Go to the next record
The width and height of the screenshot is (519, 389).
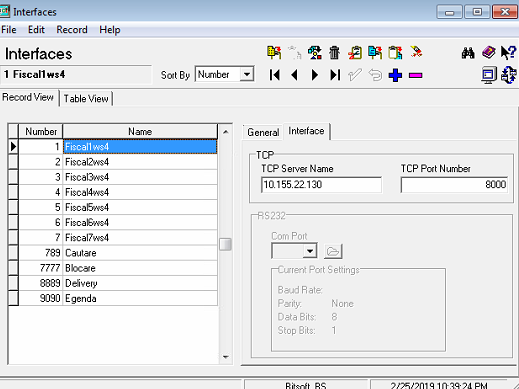tap(314, 75)
